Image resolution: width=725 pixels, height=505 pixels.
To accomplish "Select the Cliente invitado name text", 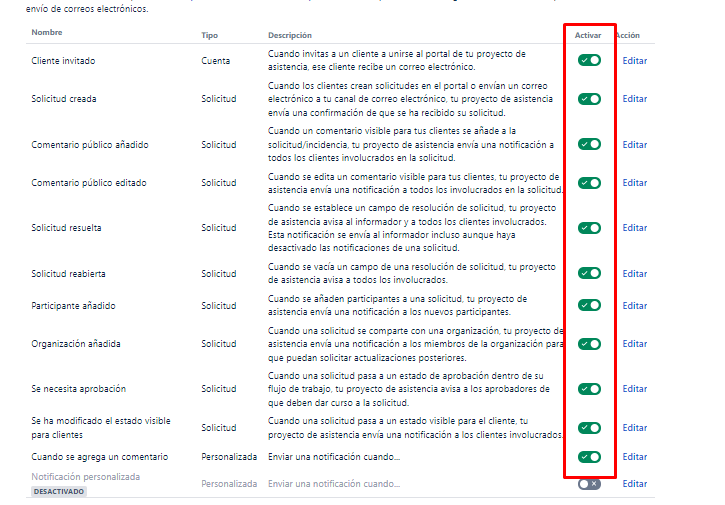I will [x=63, y=61].
